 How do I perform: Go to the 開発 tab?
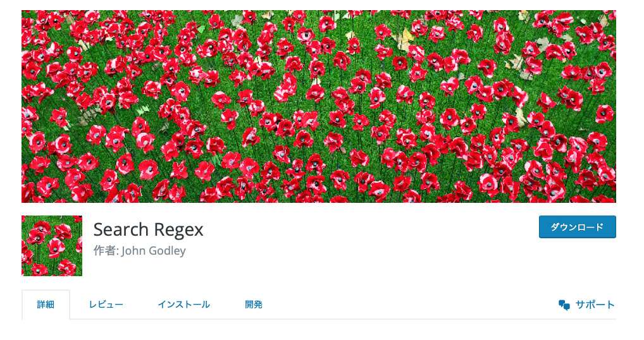pos(254,305)
